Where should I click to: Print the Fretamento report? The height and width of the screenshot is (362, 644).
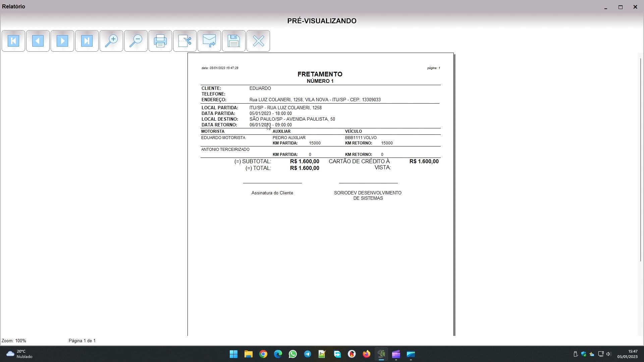pyautogui.click(x=160, y=41)
